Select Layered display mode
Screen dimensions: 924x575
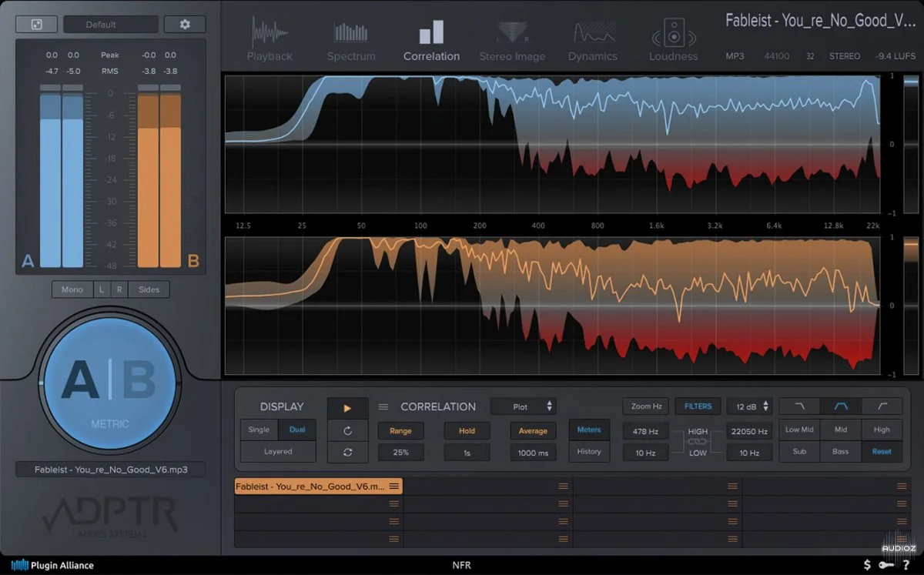click(278, 452)
